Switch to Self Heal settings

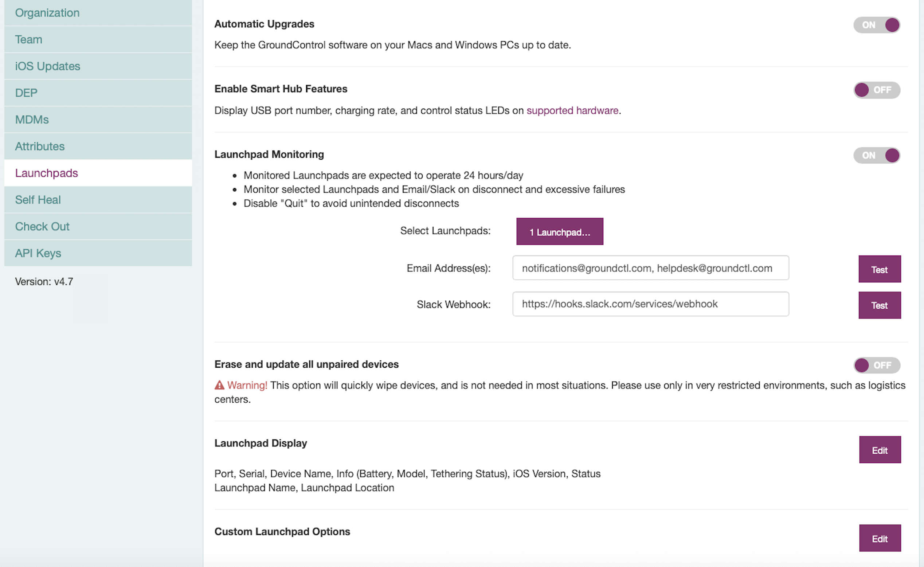38,200
